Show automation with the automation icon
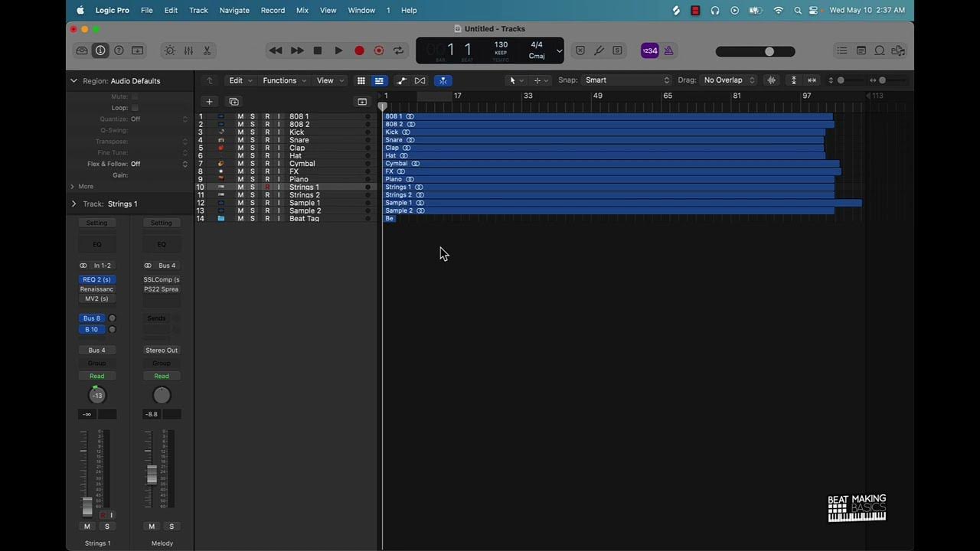The height and width of the screenshot is (551, 980). pos(402,80)
